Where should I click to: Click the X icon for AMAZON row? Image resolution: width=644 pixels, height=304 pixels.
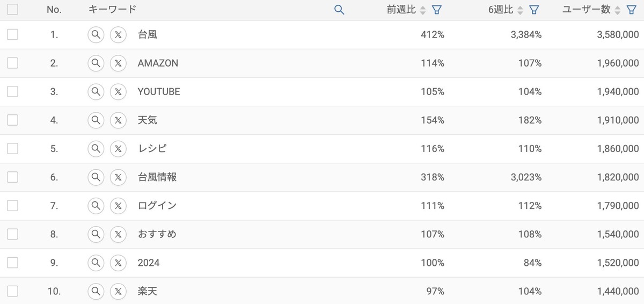118,63
